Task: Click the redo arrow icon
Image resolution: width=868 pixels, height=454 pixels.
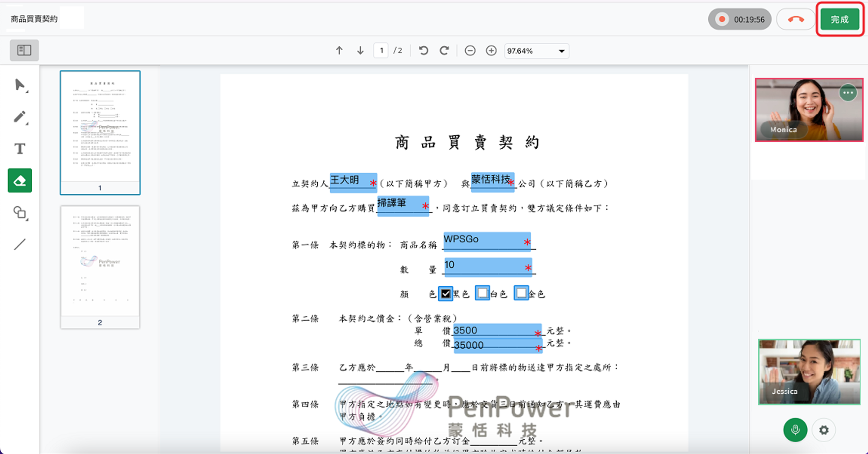Action: coord(444,51)
